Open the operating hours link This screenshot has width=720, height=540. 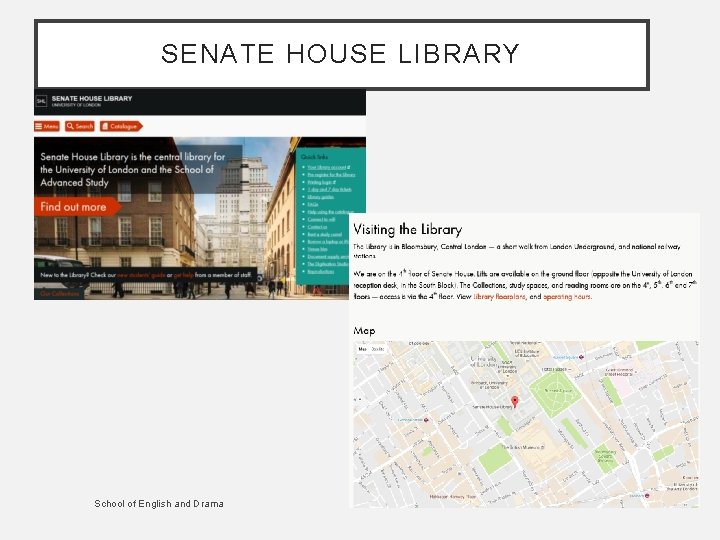point(567,297)
